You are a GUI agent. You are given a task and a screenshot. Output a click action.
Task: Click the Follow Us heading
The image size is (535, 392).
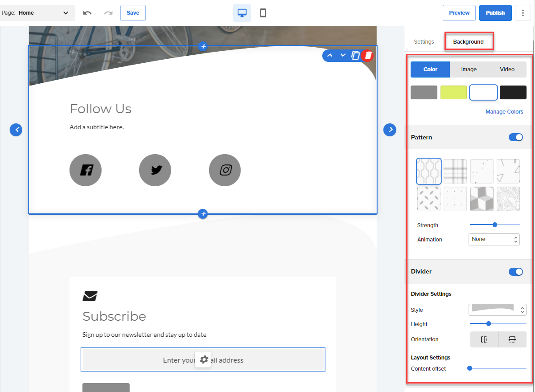pos(101,109)
